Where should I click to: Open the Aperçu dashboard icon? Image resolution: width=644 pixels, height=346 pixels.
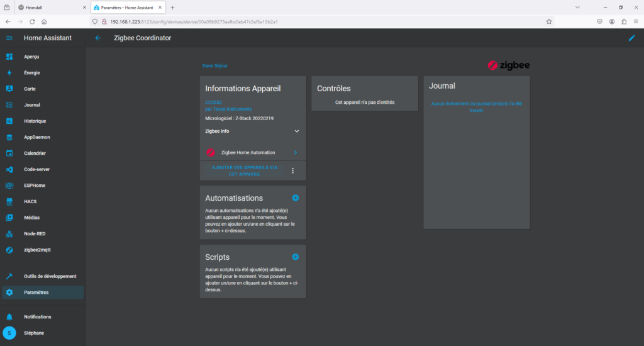pyautogui.click(x=9, y=57)
